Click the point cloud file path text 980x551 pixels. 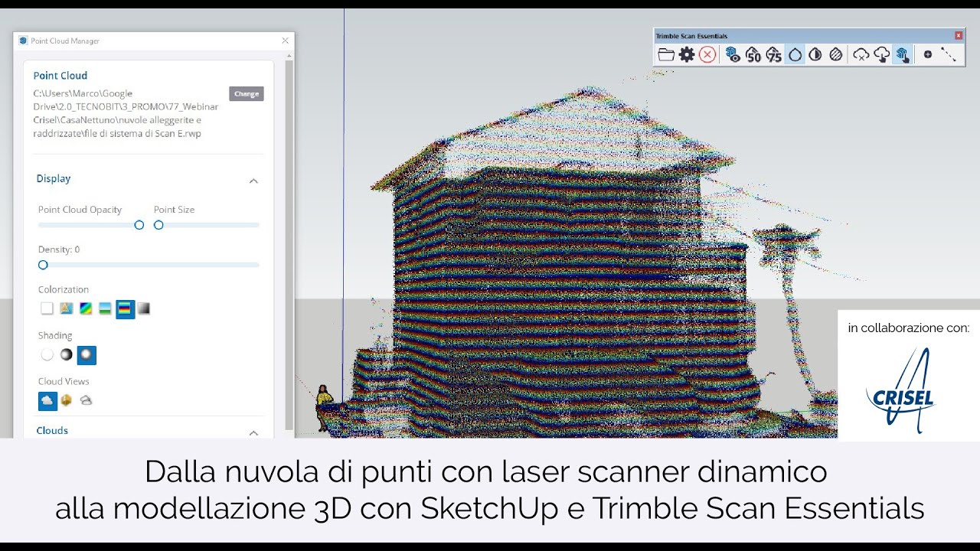click(126, 113)
